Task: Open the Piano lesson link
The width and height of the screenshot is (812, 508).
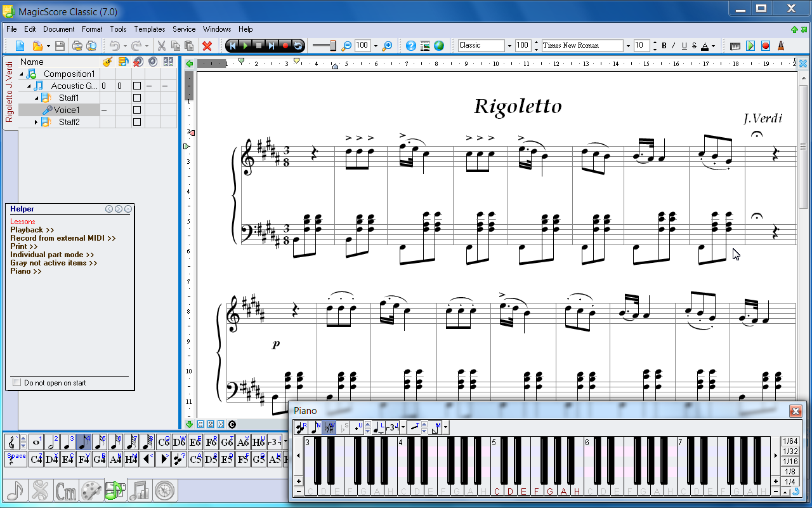Action: coord(26,271)
